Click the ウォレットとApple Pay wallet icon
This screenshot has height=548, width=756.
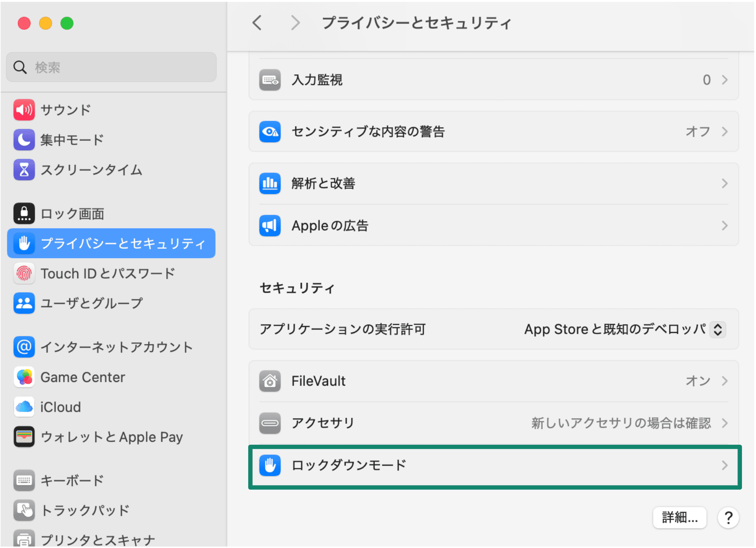24,437
